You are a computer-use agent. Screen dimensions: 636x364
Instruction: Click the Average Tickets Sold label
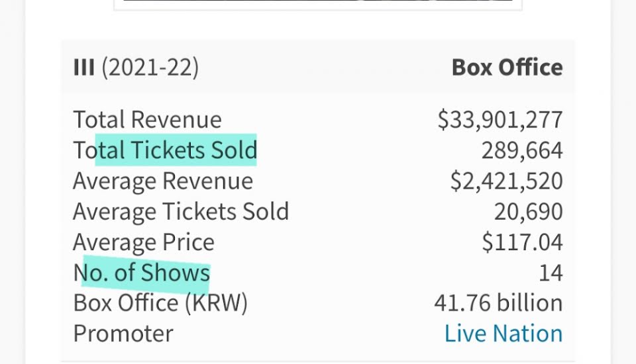coord(181,212)
